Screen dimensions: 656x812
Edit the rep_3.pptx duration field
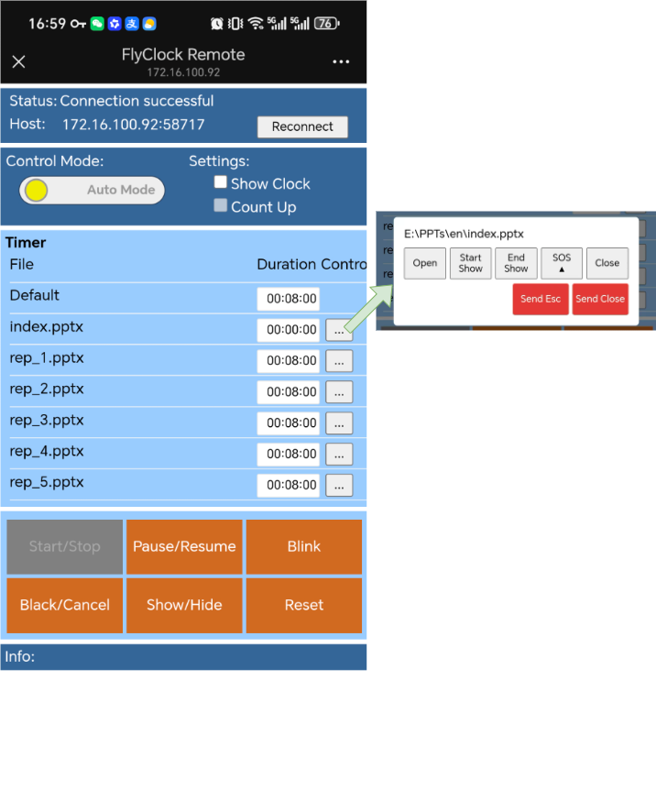click(x=289, y=423)
